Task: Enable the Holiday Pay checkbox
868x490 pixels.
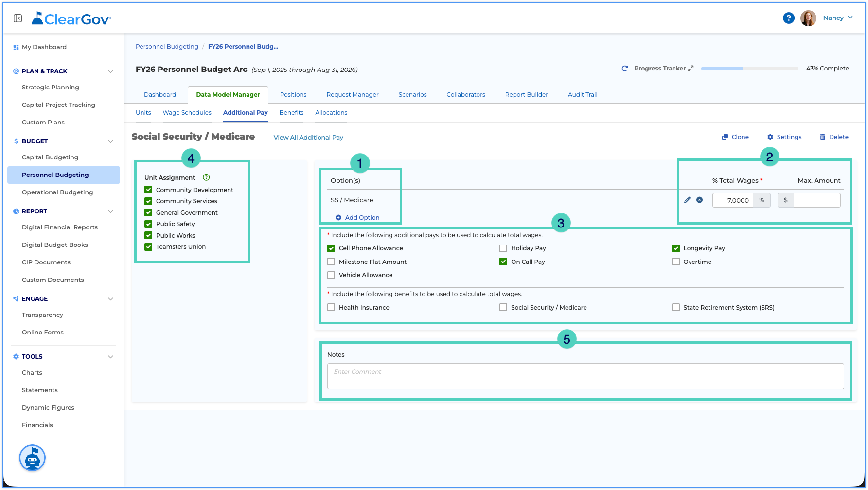Action: click(503, 248)
